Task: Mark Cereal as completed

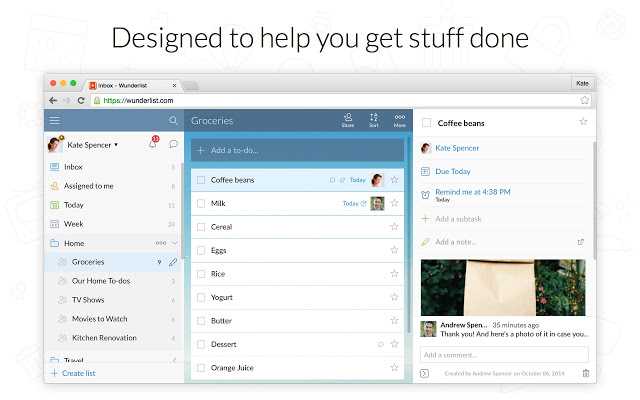Action: coord(201,227)
